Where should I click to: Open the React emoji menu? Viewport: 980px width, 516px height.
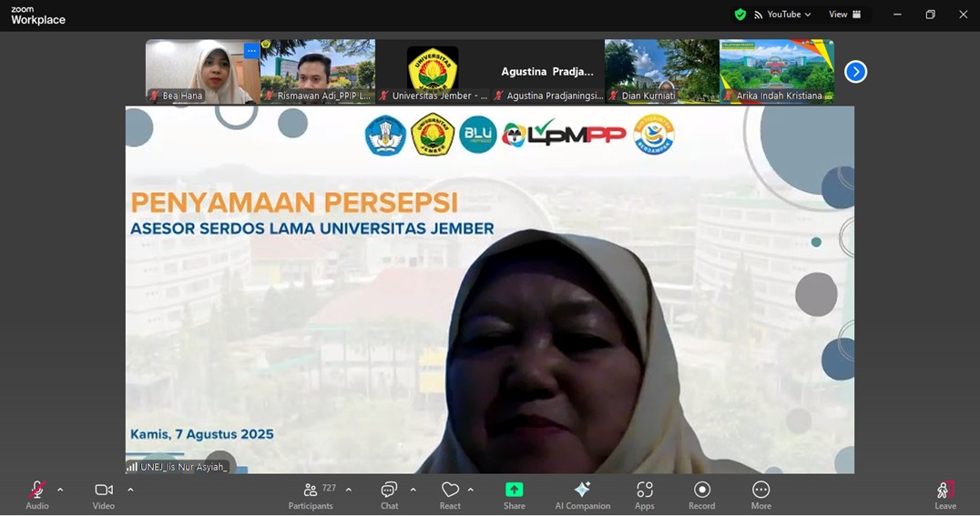click(450, 495)
